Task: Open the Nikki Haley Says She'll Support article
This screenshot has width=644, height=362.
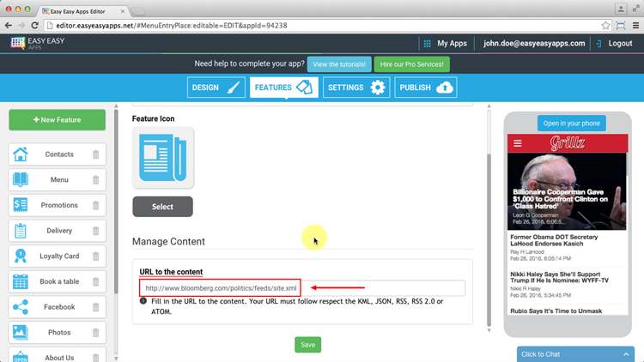Action: click(x=567, y=284)
